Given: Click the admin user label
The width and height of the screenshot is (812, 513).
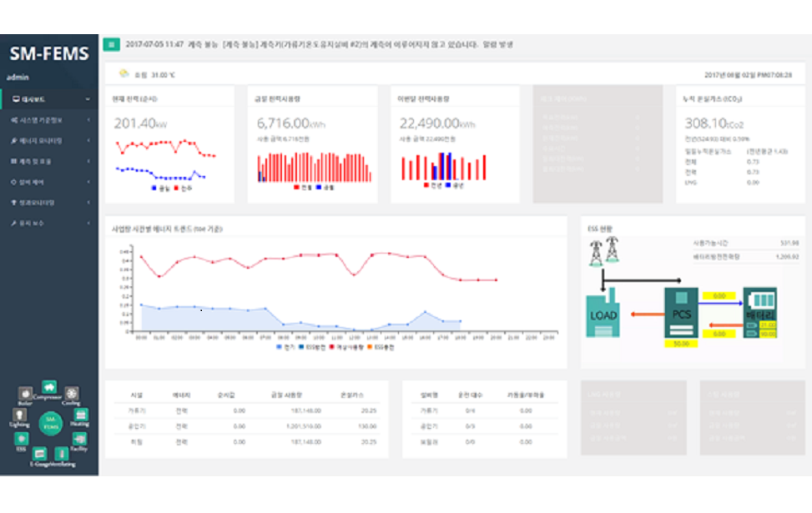Looking at the screenshot, I should (18, 78).
